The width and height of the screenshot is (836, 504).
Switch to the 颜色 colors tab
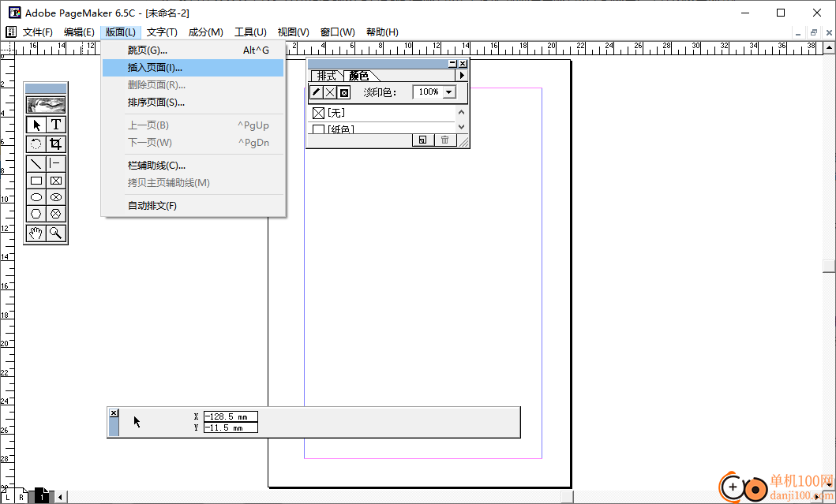[359, 76]
